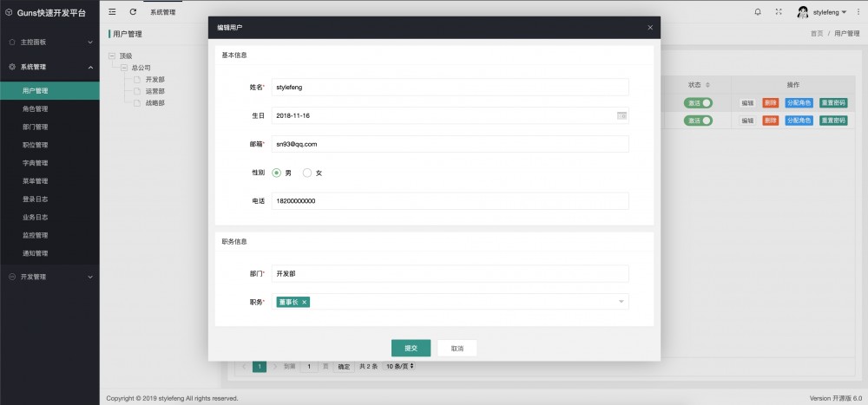Image resolution: width=868 pixels, height=405 pixels.
Task: Click the 姓名 input field
Action: [450, 87]
